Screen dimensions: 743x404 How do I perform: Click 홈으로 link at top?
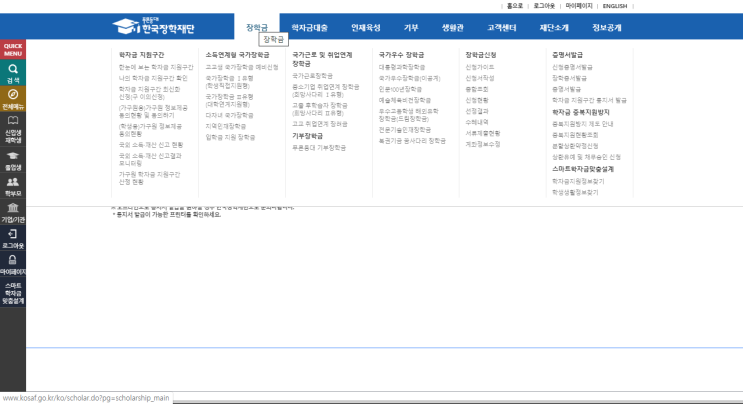(515, 6)
